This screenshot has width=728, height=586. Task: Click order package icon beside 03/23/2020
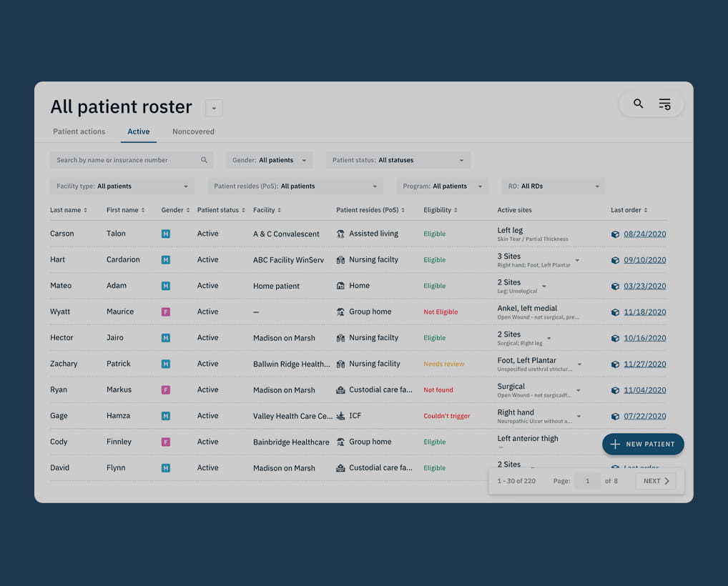[615, 287]
